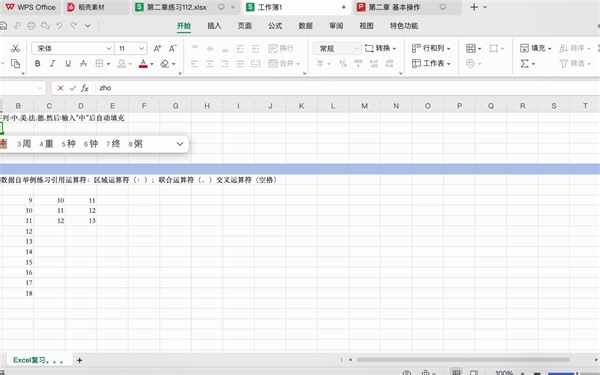Image resolution: width=600 pixels, height=375 pixels.
Task: Align cell content to vertical middle
Action: [x=210, y=48]
